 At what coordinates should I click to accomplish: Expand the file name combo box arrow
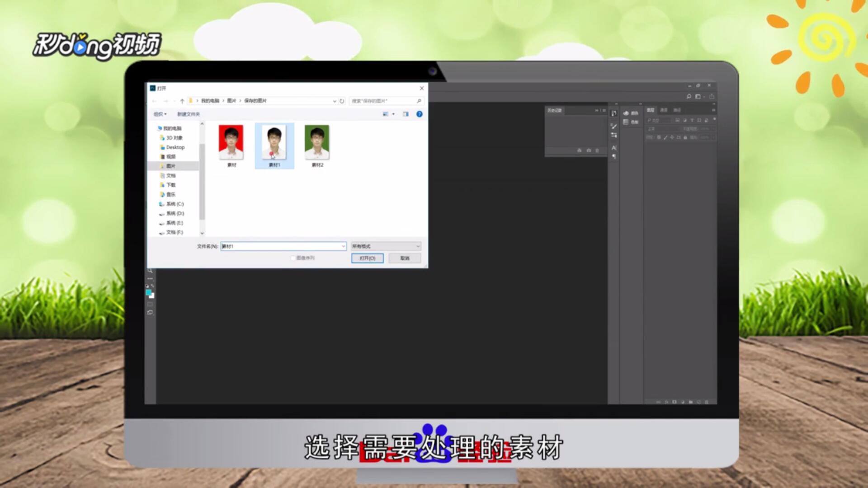343,246
